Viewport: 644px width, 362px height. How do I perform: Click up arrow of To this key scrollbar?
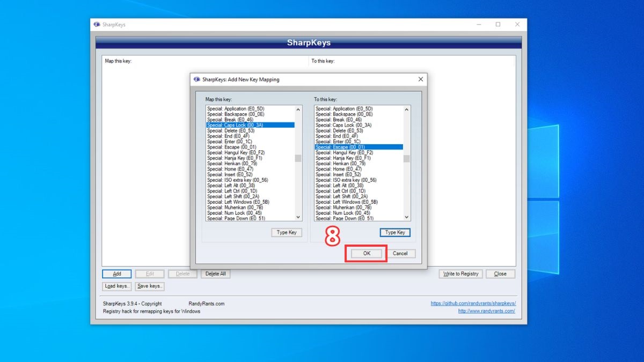coord(407,110)
